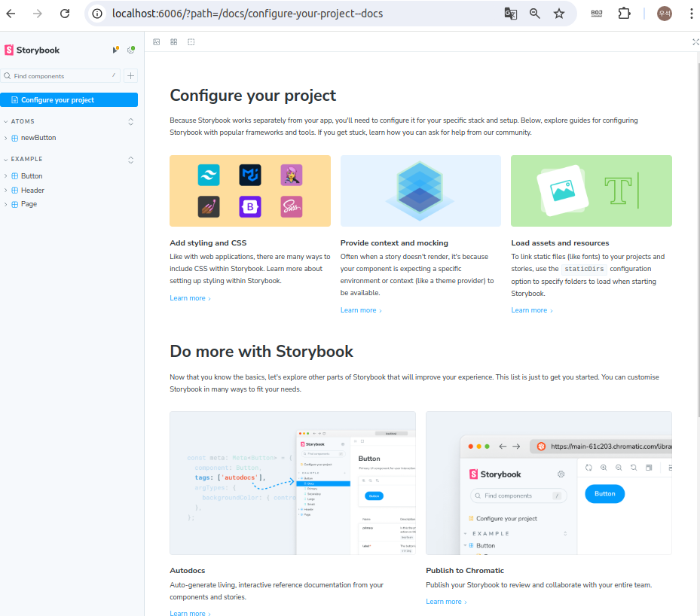Click the localhost URL in address bar
This screenshot has height=616, width=700.
247,14
